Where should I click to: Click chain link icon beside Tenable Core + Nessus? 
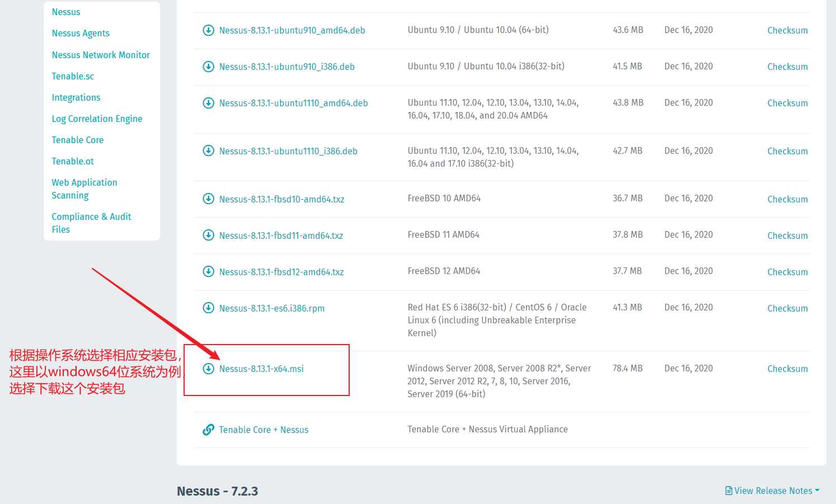[x=208, y=430]
